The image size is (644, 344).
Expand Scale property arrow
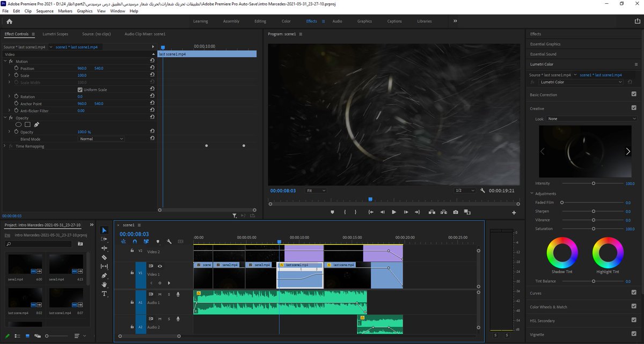(x=9, y=76)
